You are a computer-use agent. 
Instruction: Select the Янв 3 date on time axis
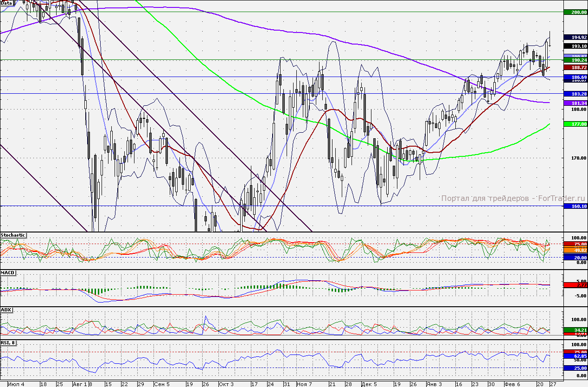[x=434, y=384]
